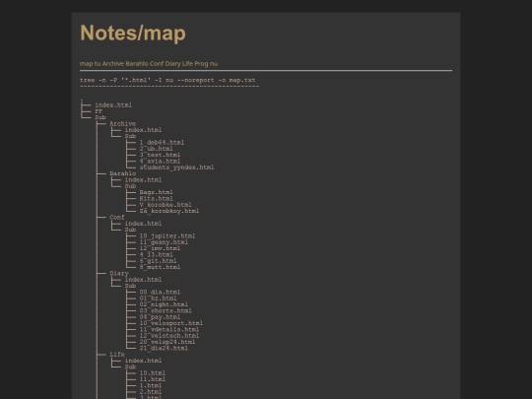Open the Prog navigation link
The image size is (532, 399).
pos(201,64)
